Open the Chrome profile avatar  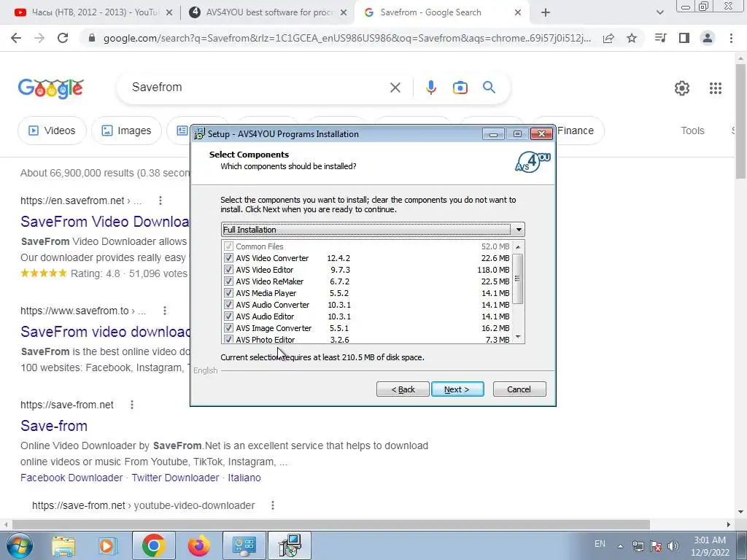coord(708,38)
